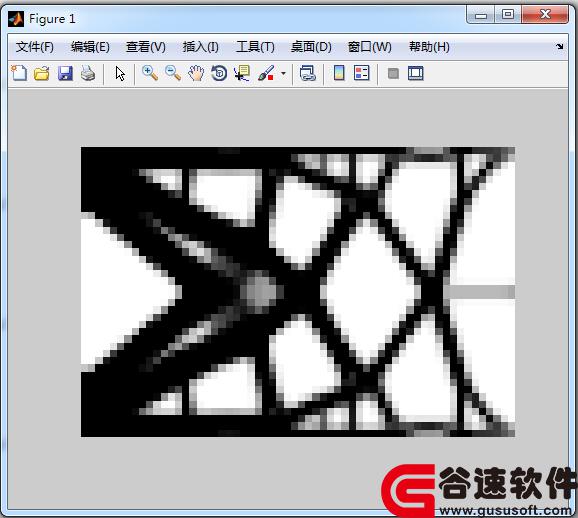Click the Link Plot icon
578x518 pixels.
[308, 73]
